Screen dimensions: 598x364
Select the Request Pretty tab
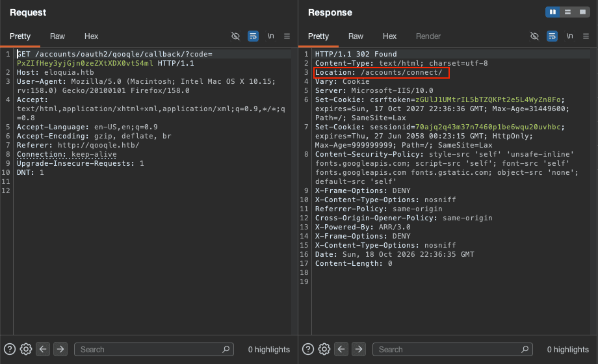(20, 36)
